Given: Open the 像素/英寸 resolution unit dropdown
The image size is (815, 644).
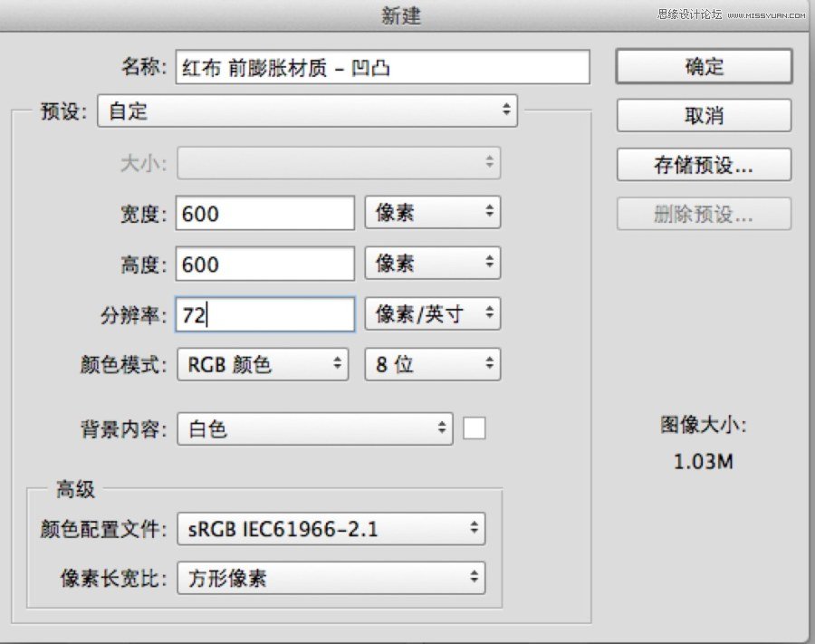Looking at the screenshot, I should coord(433,313).
